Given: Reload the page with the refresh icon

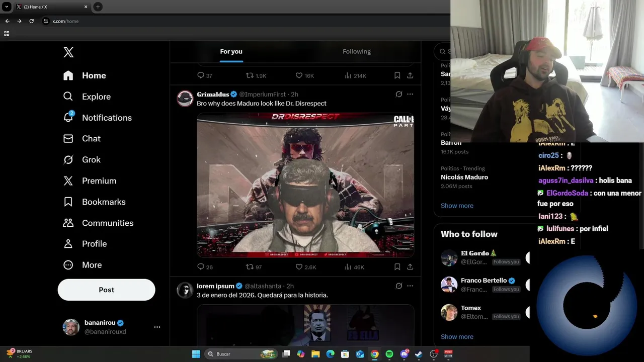Looking at the screenshot, I should (x=31, y=21).
